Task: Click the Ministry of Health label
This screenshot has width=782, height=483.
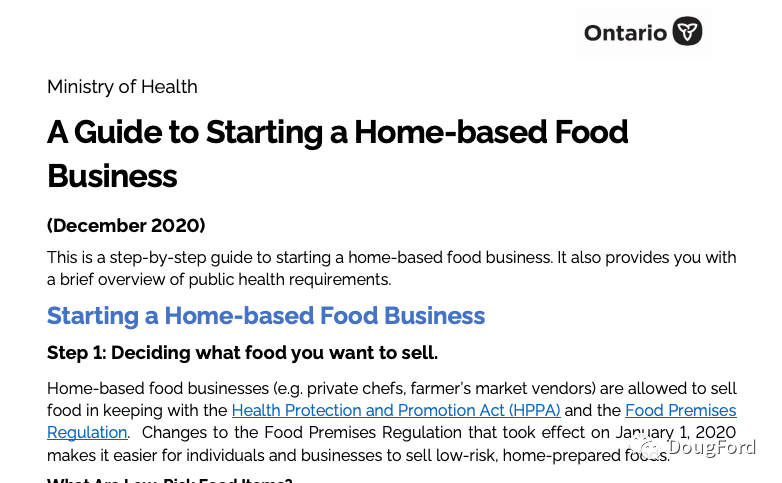Action: [122, 87]
